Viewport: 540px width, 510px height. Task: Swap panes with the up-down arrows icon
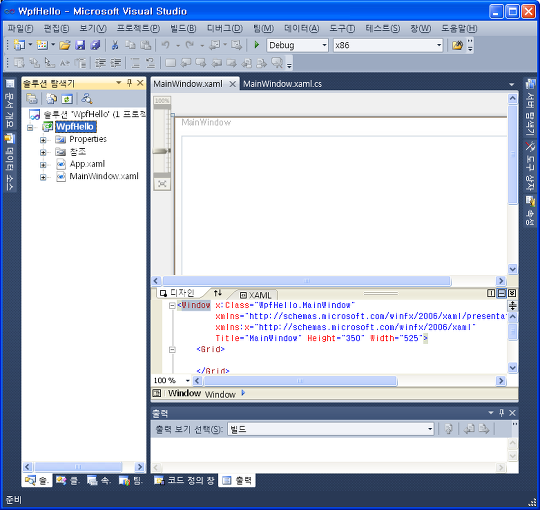218,293
